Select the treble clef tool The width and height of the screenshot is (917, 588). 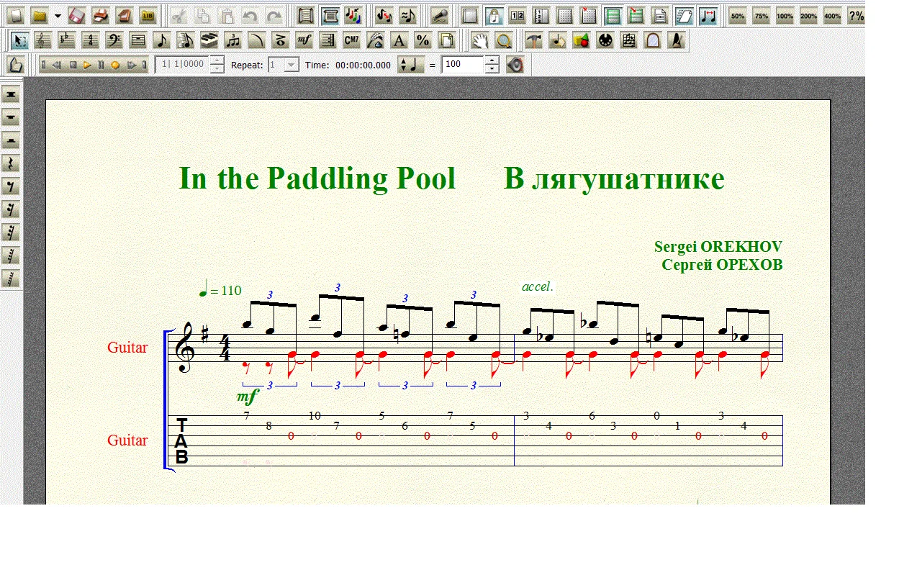(x=43, y=40)
